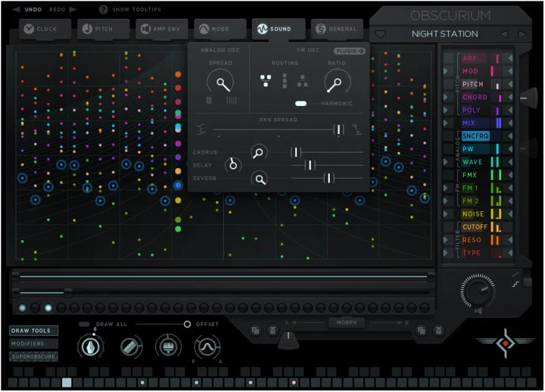
Task: Click the wide pan spread icon
Action: coord(357,129)
